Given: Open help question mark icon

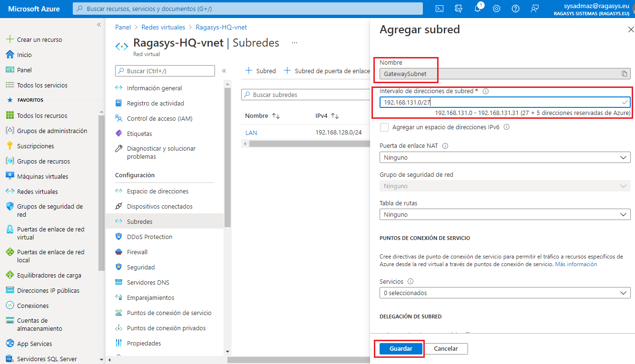Looking at the screenshot, I should pos(516,8).
